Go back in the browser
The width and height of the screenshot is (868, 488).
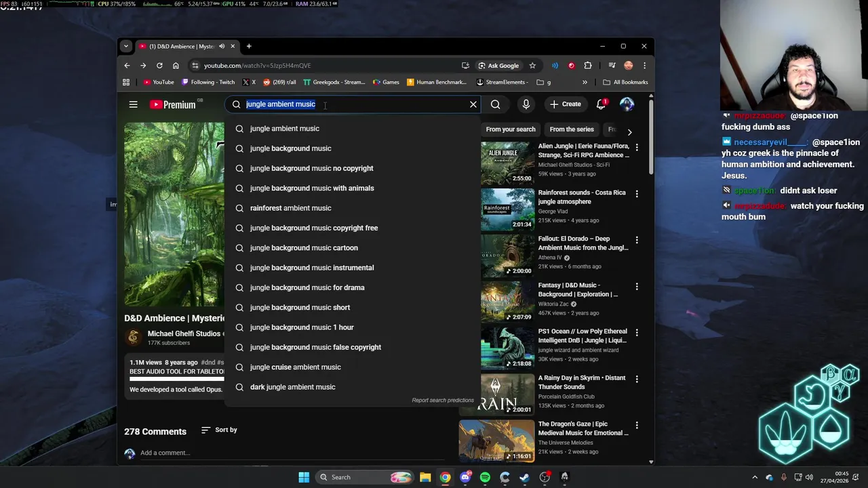[x=127, y=66]
